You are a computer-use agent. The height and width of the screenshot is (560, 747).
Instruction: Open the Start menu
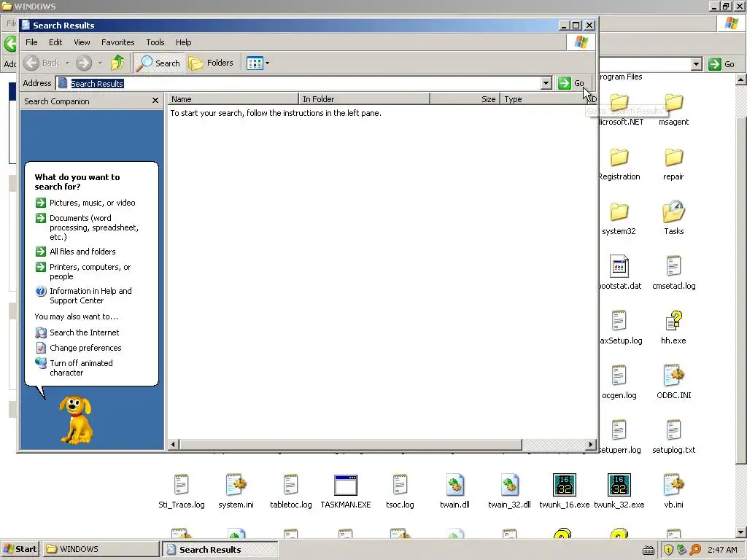[x=20, y=549]
